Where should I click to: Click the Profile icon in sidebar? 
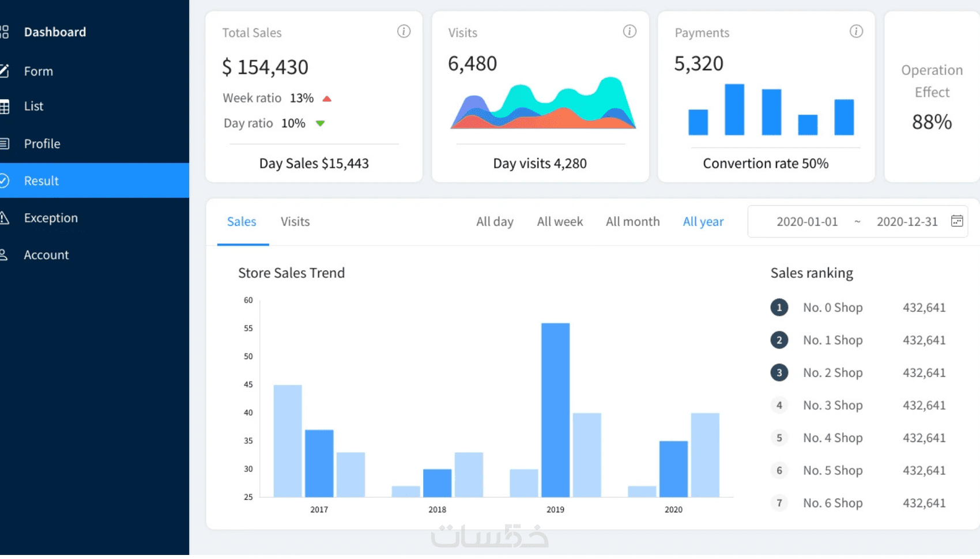click(5, 143)
